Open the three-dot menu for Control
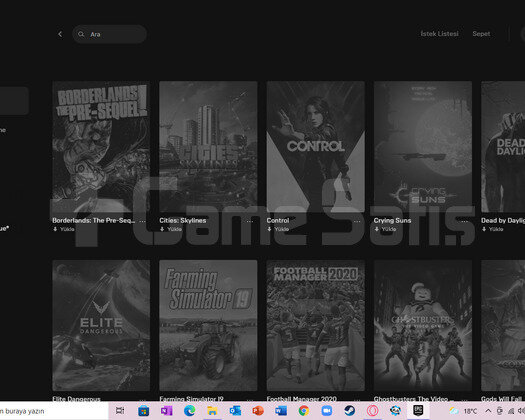This screenshot has height=420, width=525. [x=357, y=221]
